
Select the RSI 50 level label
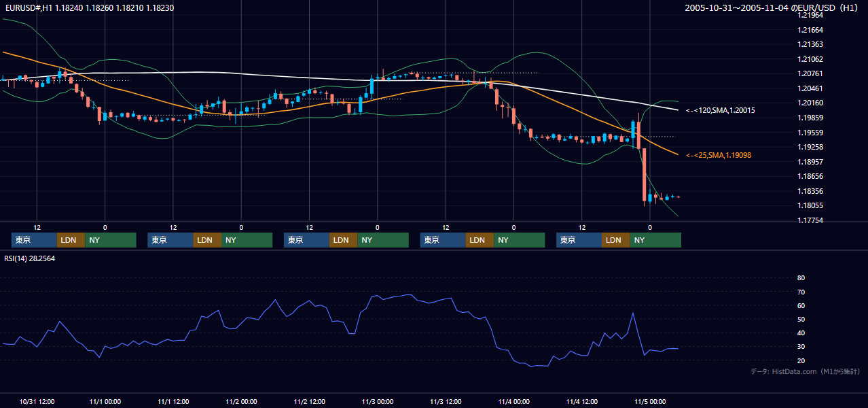click(801, 319)
